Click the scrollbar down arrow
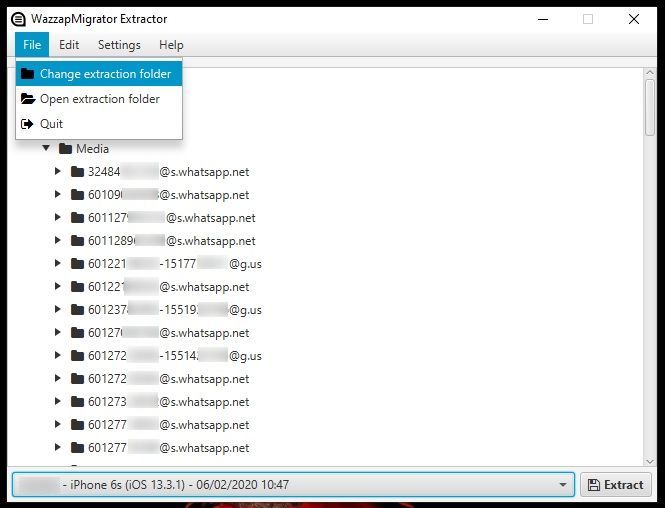Viewport: 665px width, 508px height. tap(650, 461)
